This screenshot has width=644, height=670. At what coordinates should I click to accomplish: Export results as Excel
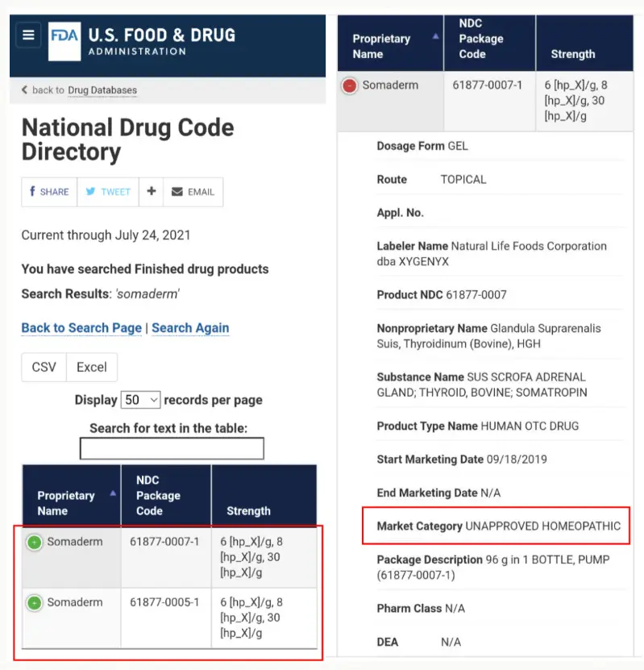point(92,367)
